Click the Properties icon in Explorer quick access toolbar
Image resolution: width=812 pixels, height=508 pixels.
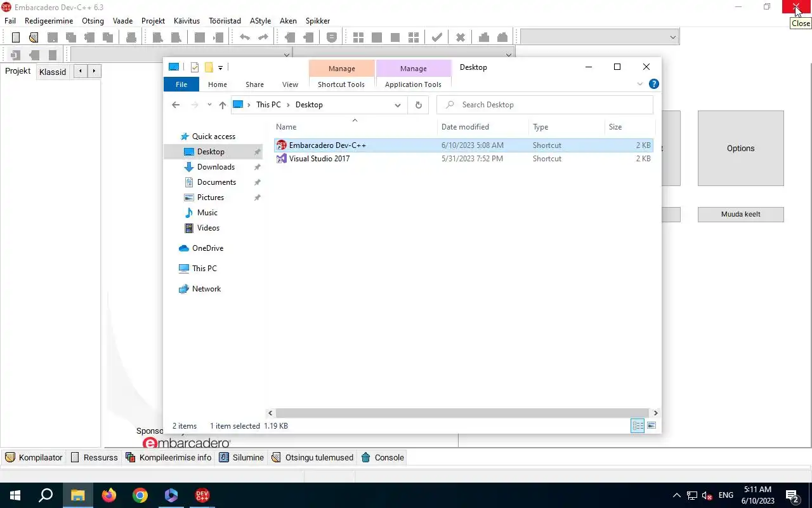coord(195,67)
